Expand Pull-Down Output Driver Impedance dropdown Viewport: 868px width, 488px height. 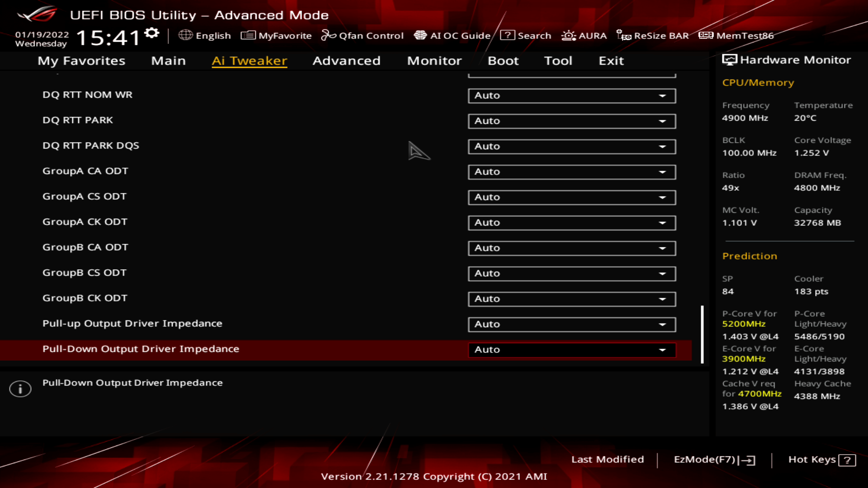click(663, 349)
